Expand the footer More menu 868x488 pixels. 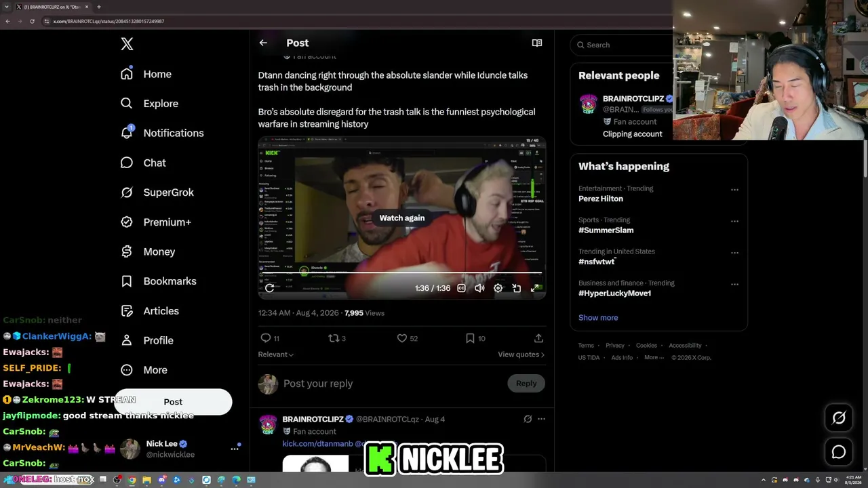tap(654, 358)
